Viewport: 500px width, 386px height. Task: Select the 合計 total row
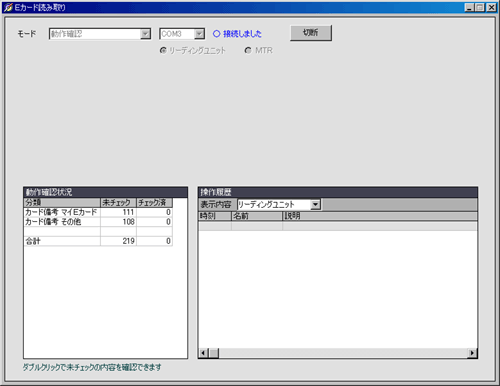[x=98, y=241]
